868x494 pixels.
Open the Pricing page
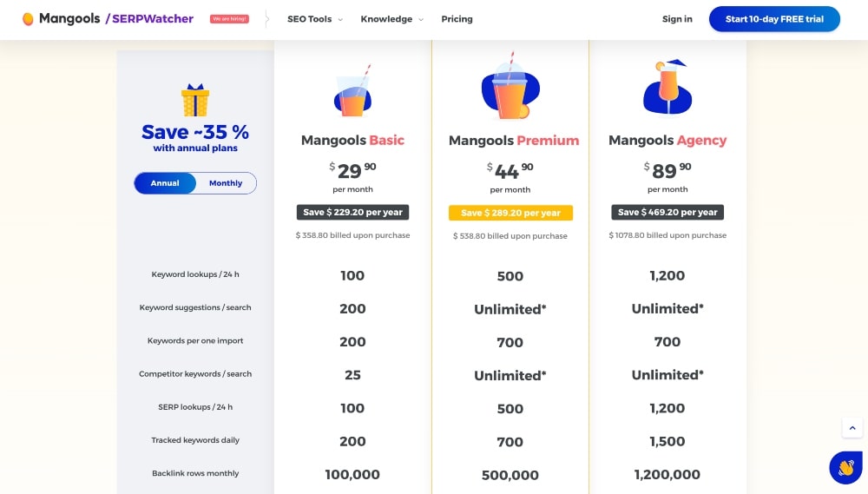click(x=457, y=19)
